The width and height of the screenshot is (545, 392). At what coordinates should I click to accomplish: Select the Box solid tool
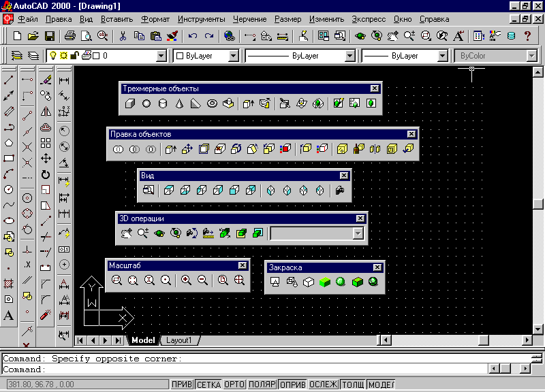pyautogui.click(x=130, y=103)
